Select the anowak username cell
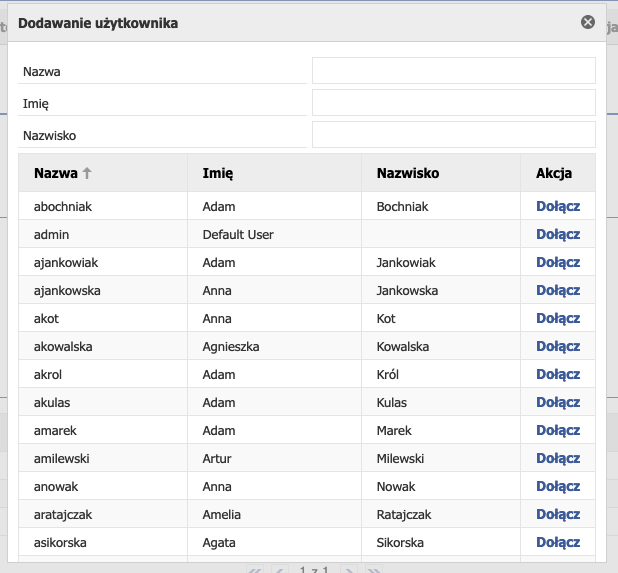618x573 pixels. point(103,486)
